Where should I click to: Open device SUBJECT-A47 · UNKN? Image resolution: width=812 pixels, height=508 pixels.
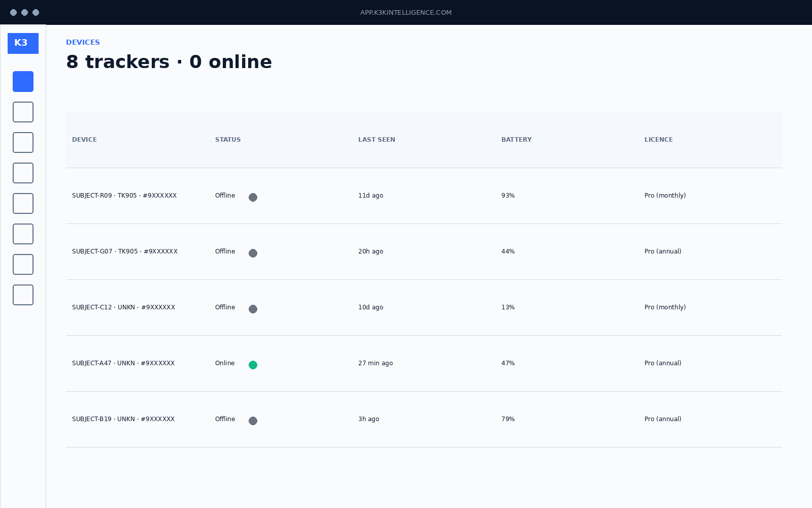point(123,363)
